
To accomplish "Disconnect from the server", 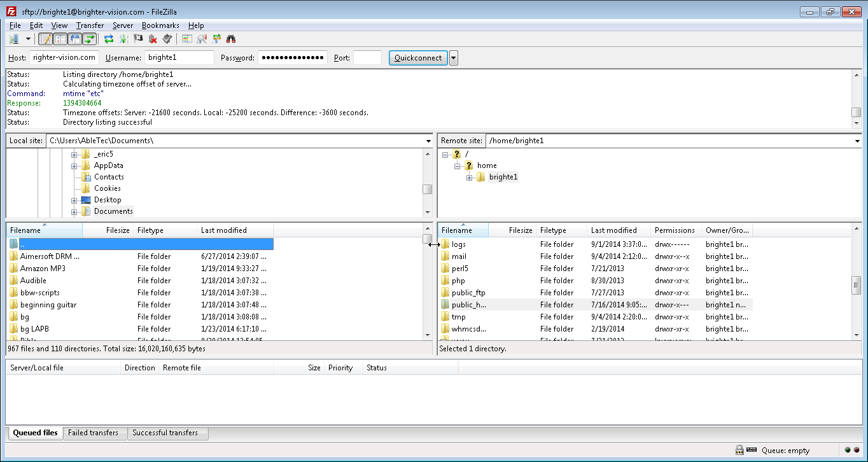I will pos(154,39).
